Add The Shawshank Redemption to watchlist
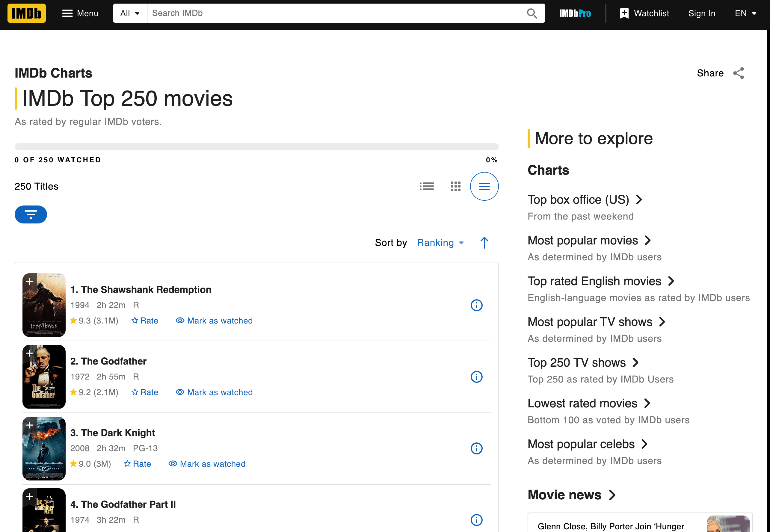This screenshot has width=770, height=532. click(x=29, y=282)
